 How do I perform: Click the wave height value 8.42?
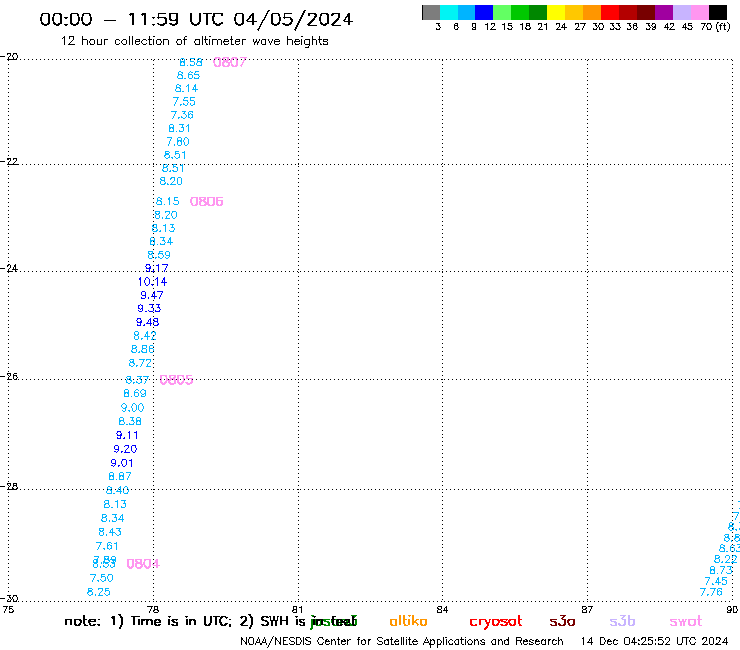coord(144,336)
